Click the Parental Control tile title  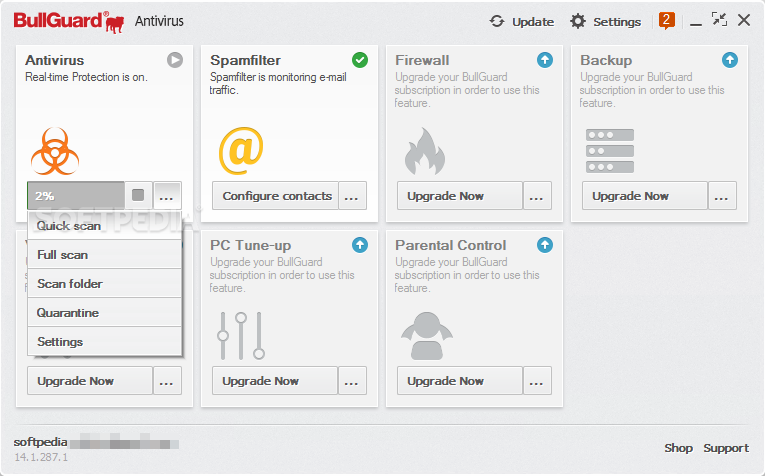tap(451, 245)
